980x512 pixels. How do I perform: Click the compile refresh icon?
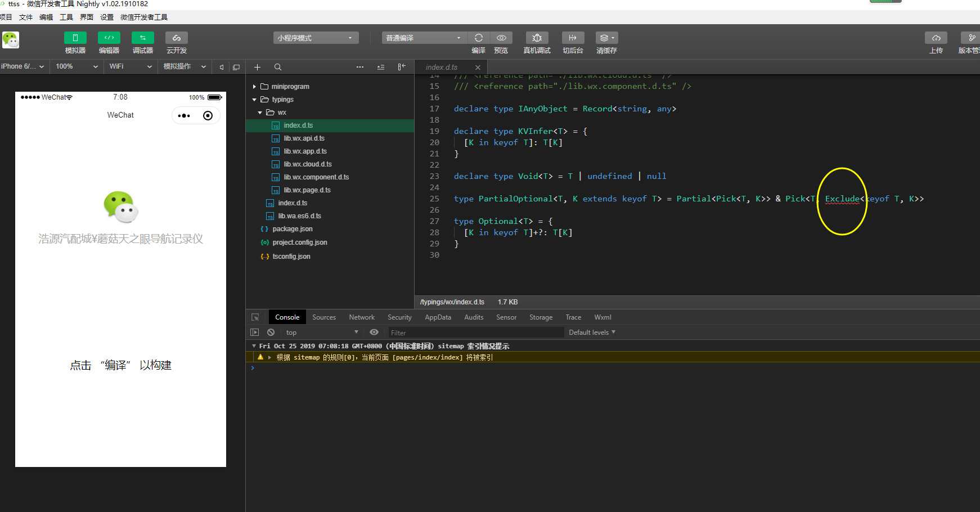coord(478,38)
